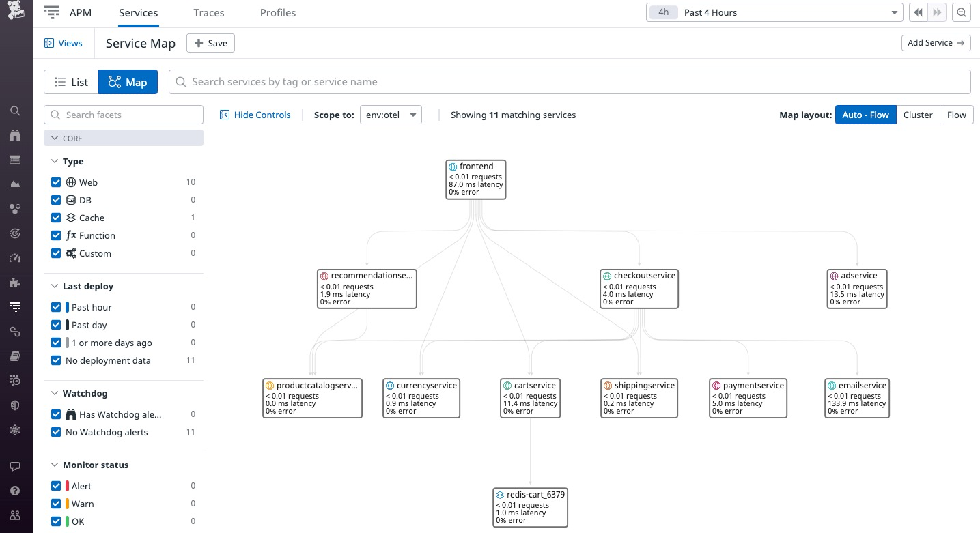The image size is (980, 533).
Task: Step time range backward with rewind icon
Action: tap(918, 12)
